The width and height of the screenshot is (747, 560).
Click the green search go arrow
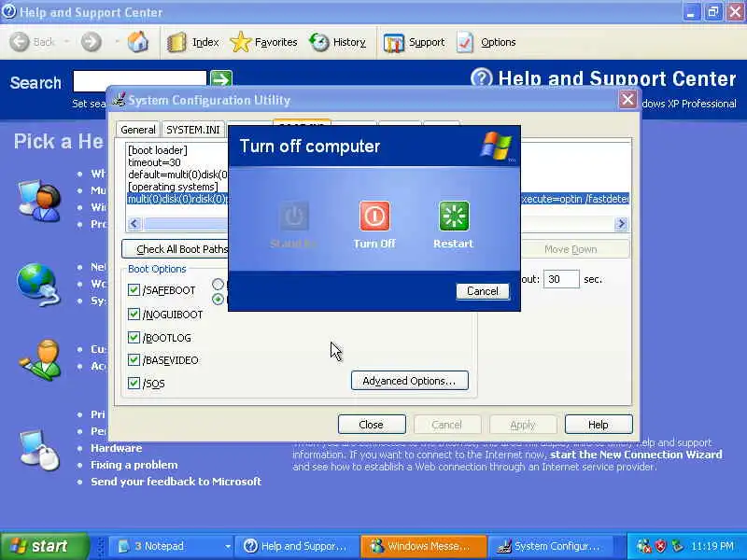[221, 79]
